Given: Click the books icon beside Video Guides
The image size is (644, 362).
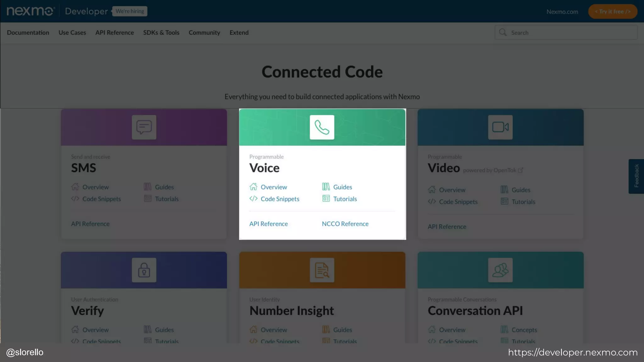Looking at the screenshot, I should [x=504, y=189].
